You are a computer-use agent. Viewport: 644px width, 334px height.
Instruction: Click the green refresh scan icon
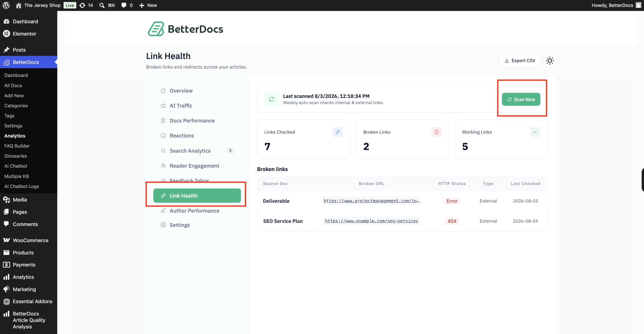click(x=272, y=99)
